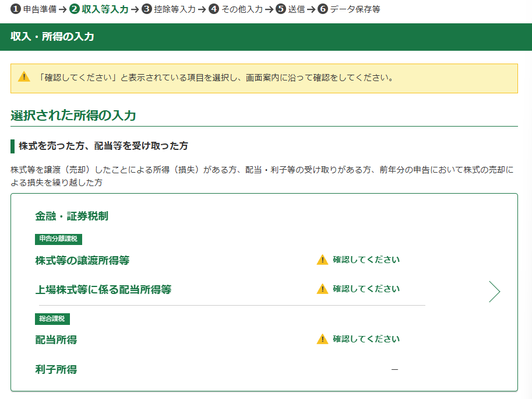Viewport: 532px width, 399px height.
Task: Click the warning icon beside 上場株式等に係る配当所得等
Action: pos(322,289)
